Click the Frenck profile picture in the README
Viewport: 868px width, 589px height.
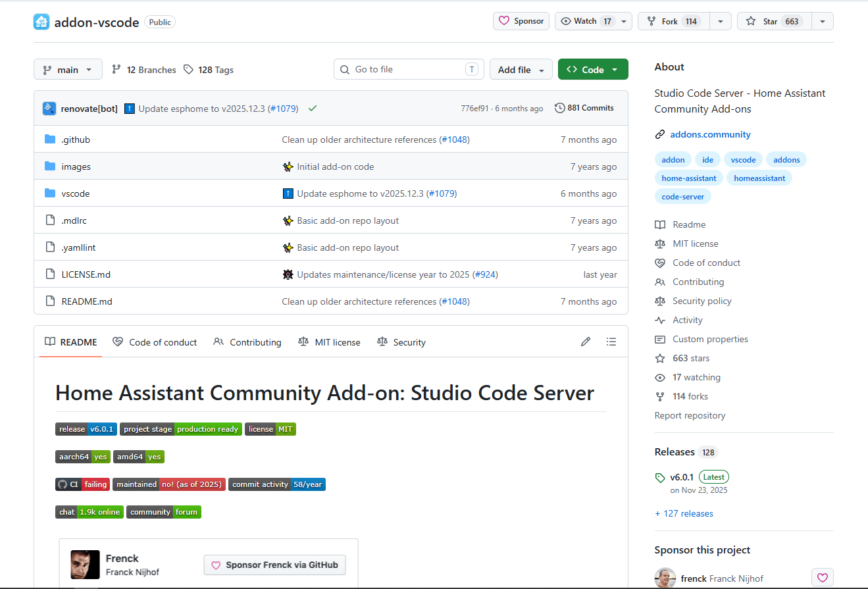86,565
